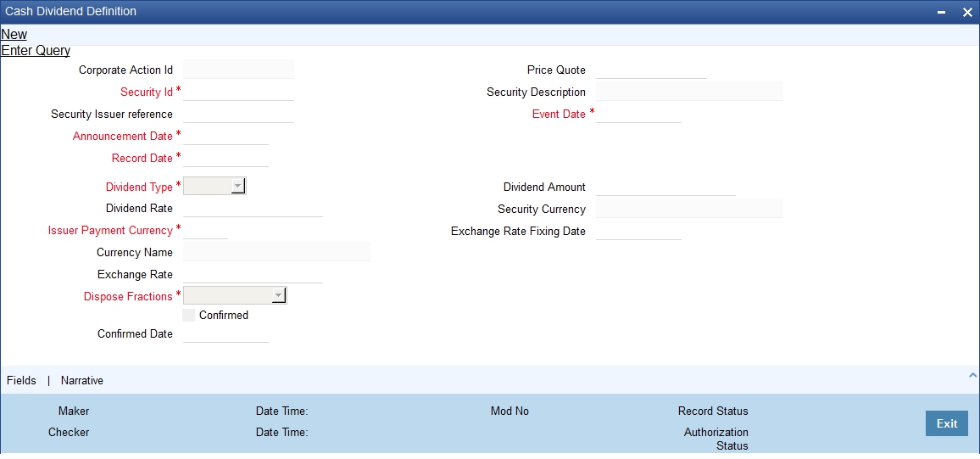Focus the Exchange Rate Fixing Date field

coord(638,231)
